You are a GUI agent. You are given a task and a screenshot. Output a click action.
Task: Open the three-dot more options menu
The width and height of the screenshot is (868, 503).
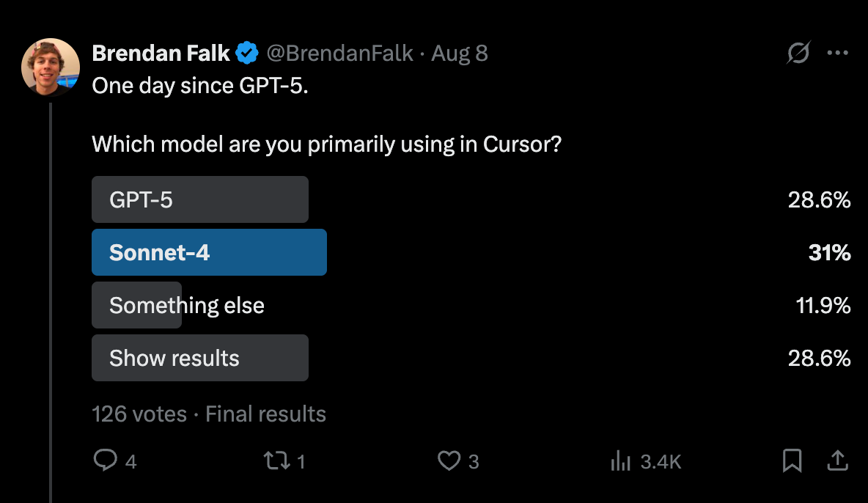(837, 54)
